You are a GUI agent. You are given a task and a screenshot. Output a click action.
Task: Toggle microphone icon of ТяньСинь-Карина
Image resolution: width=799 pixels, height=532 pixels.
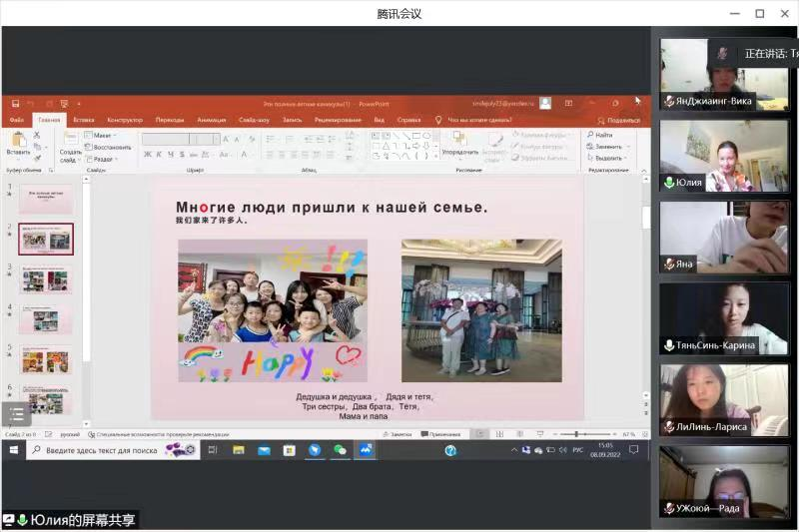click(x=669, y=345)
